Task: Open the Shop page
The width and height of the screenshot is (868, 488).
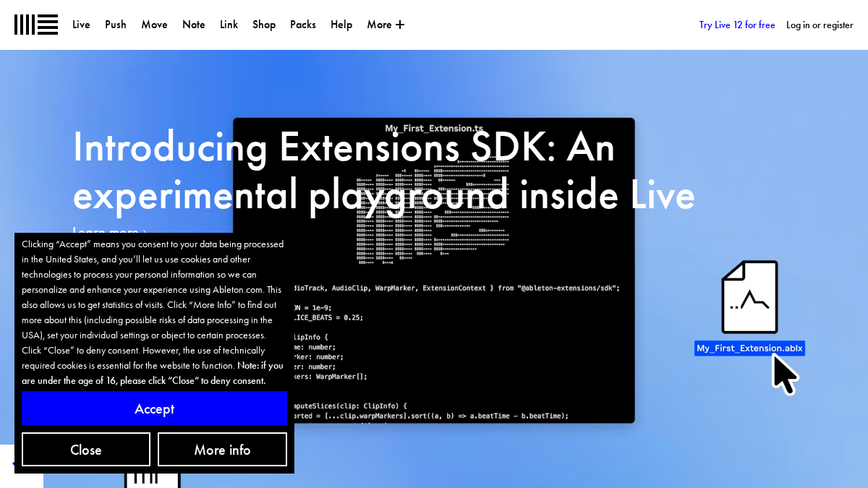Action: pos(264,25)
